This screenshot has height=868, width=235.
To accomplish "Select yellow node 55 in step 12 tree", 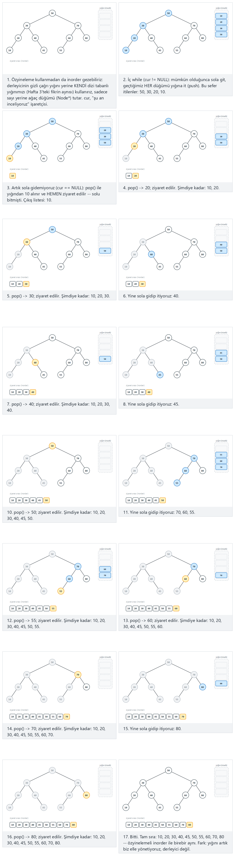I will point(60,591).
